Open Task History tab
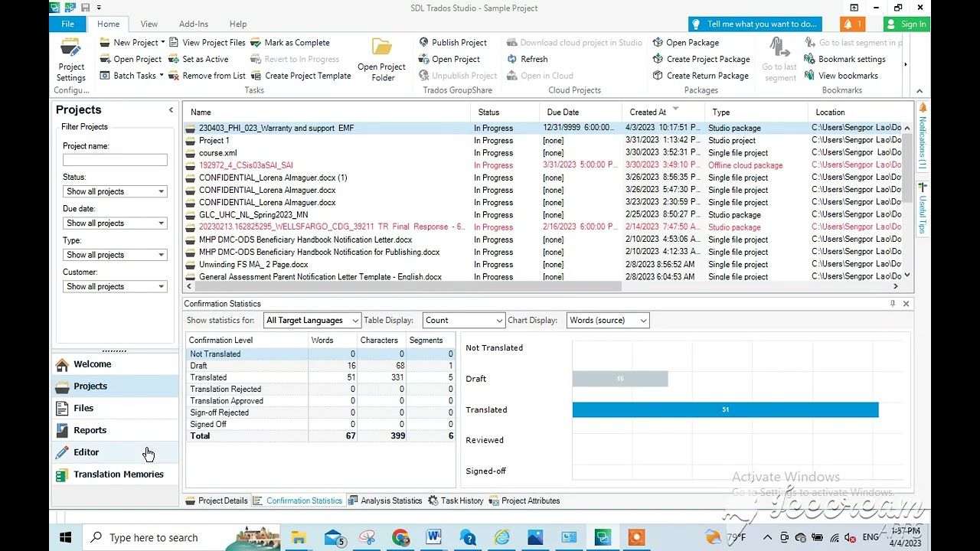 tap(456, 501)
